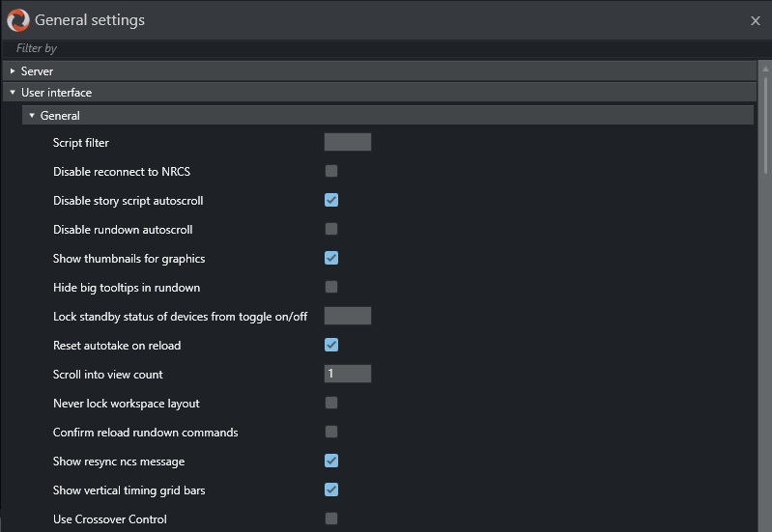Click the Script filter input box
Screen dimensions: 772x532
(347, 143)
